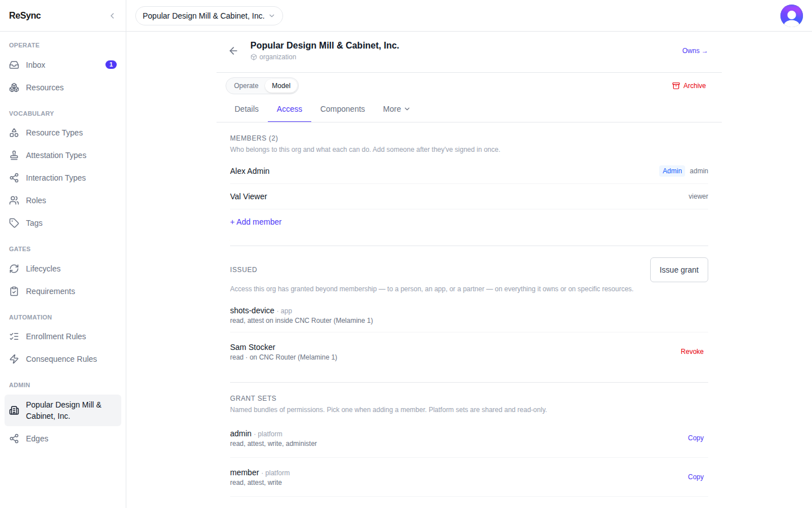Click the Enrollment Rules checklist icon

pyautogui.click(x=14, y=336)
